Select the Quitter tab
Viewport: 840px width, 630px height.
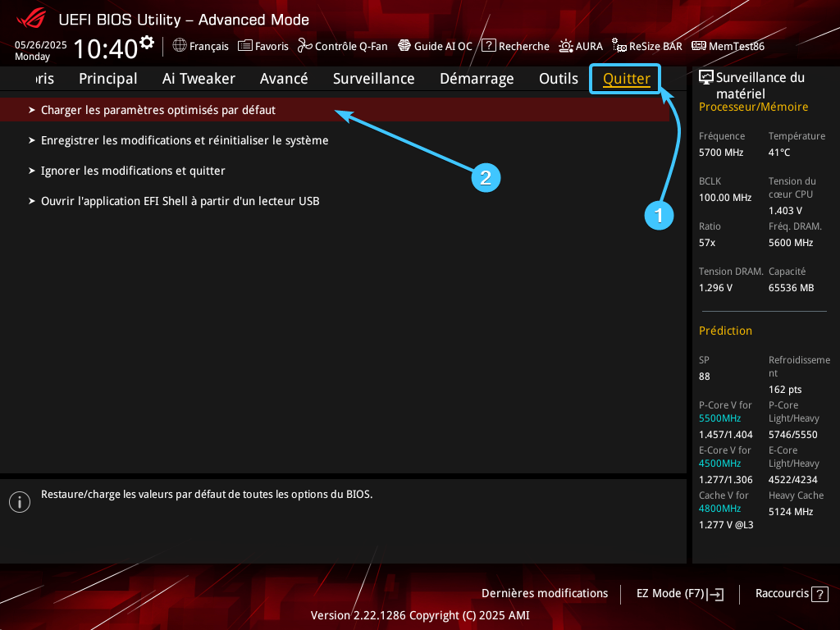[x=626, y=79]
